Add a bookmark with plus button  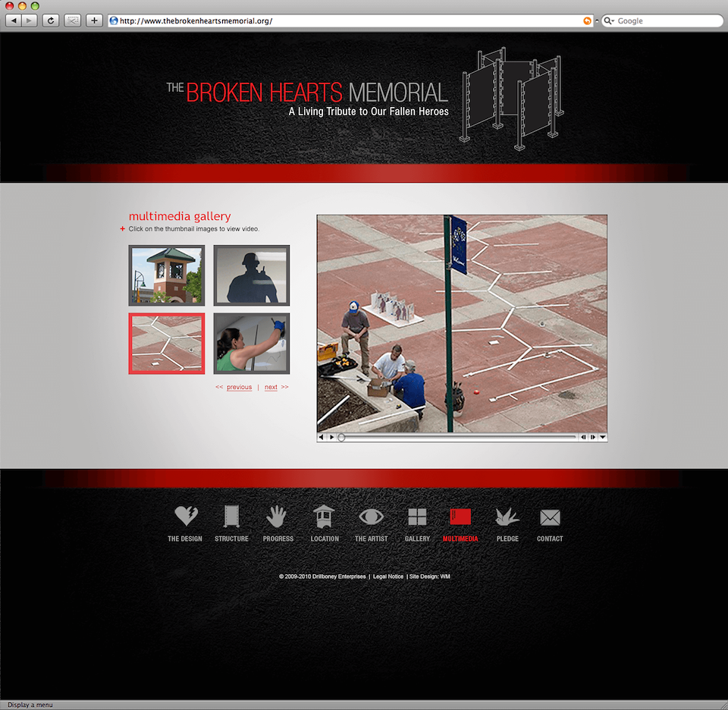click(x=94, y=20)
